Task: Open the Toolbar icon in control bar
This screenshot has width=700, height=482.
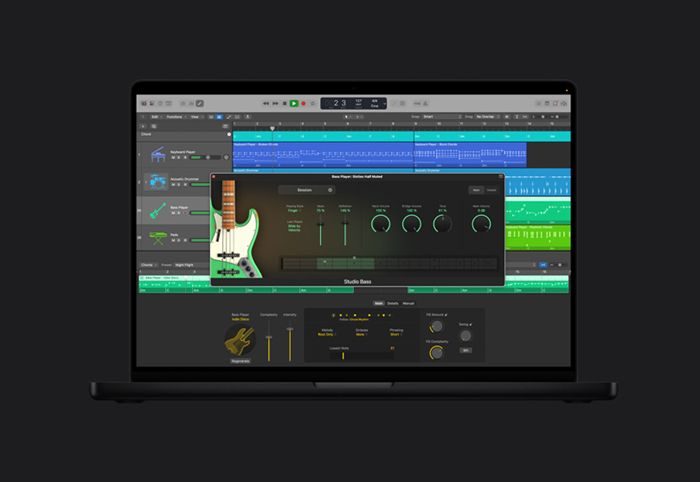Action: click(x=169, y=104)
